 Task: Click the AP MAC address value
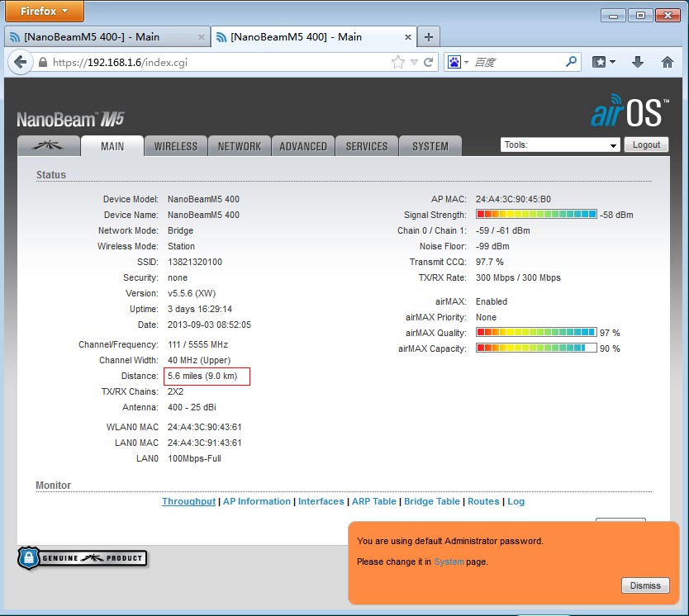click(513, 199)
